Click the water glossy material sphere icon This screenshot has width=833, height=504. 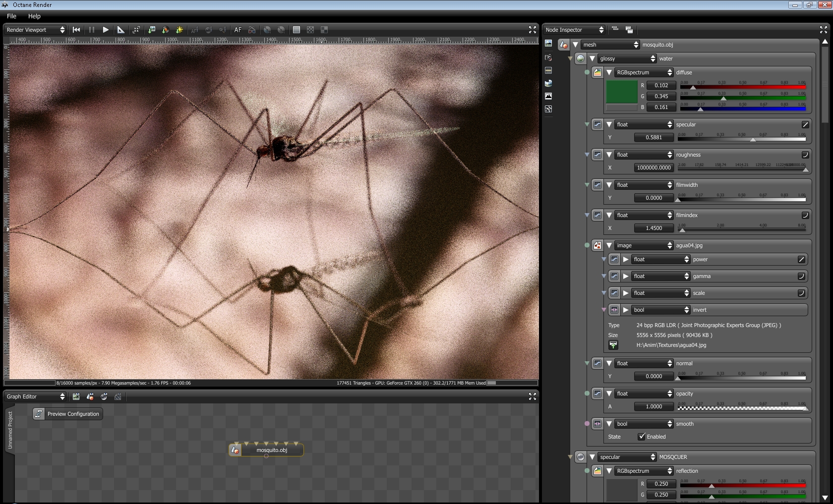(581, 58)
